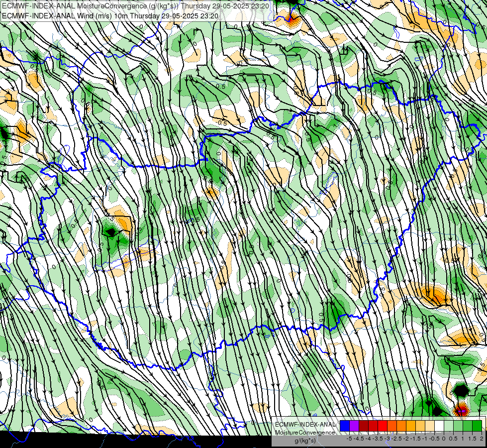
Task: Pick the amber swatch for -2 to -1.5
Action: [411, 426]
